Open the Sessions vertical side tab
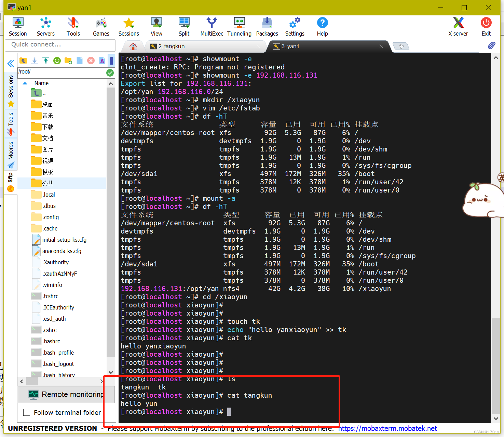Screen dimensions: 504x437 [11, 91]
